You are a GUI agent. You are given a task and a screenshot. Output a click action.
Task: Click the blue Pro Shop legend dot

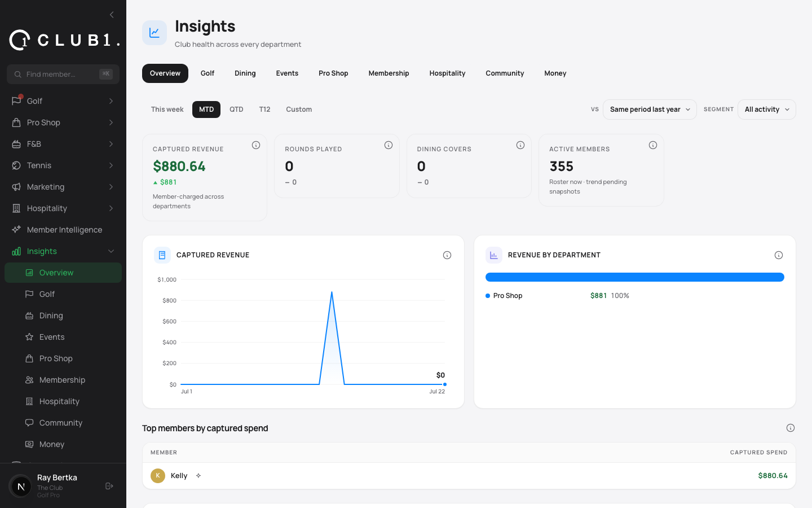(488, 296)
